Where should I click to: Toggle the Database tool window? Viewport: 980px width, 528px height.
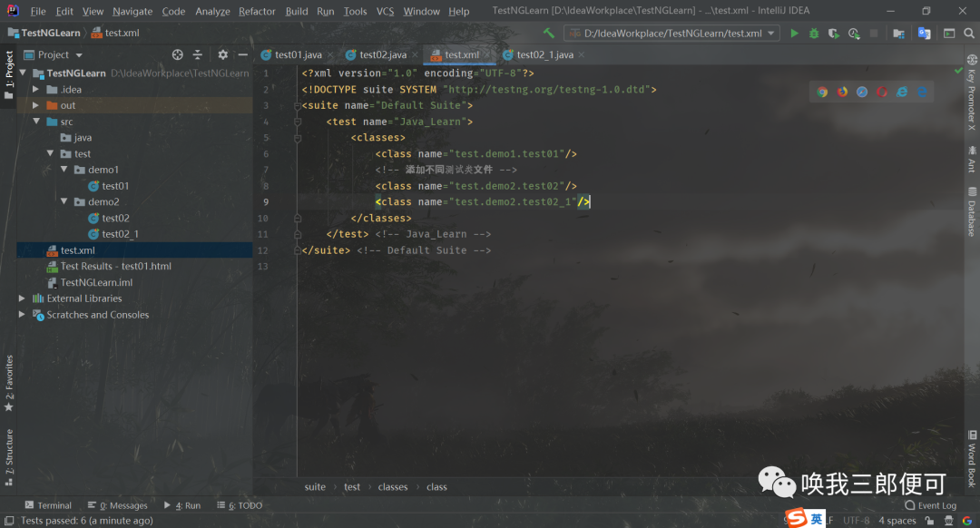971,211
